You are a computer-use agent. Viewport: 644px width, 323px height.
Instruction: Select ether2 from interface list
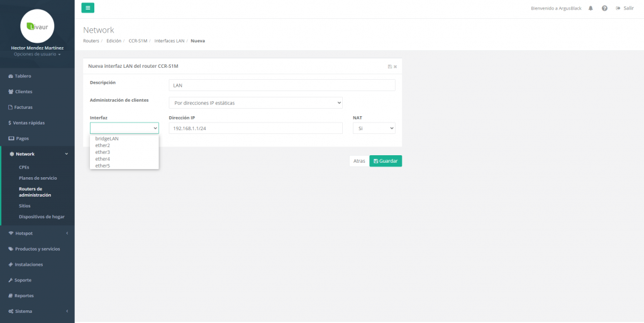point(125,145)
